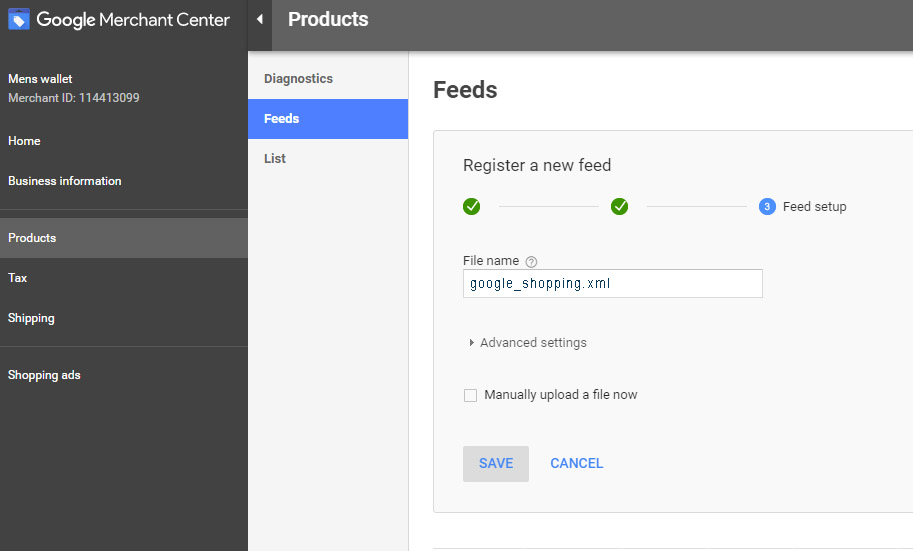913x551 pixels.
Task: Click the CANCEL link
Action: (576, 464)
